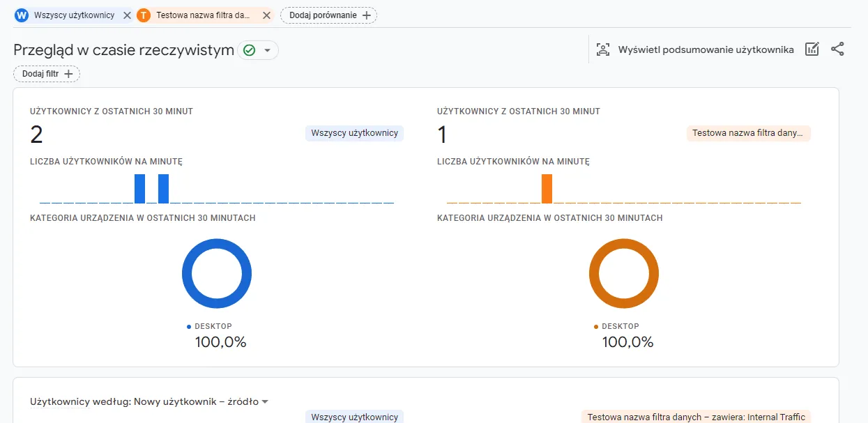This screenshot has width=868, height=423.
Task: Click the '100,0%' value under the orange donut
Action: (627, 342)
